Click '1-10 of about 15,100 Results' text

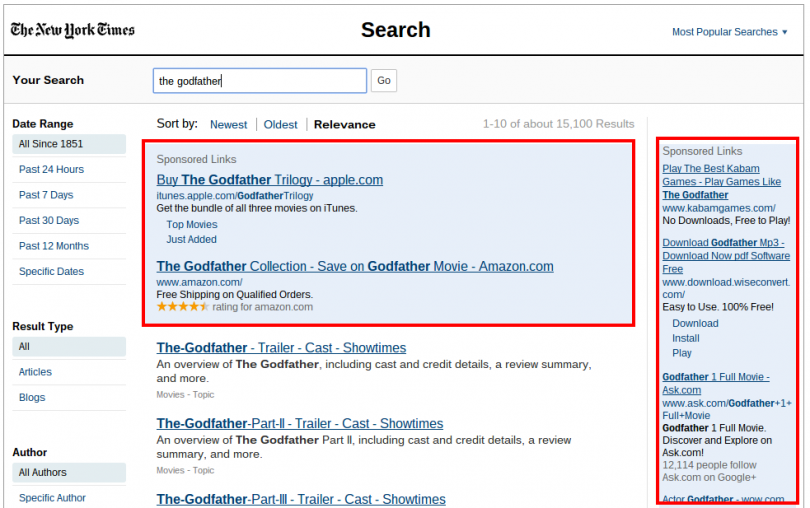[x=558, y=124]
